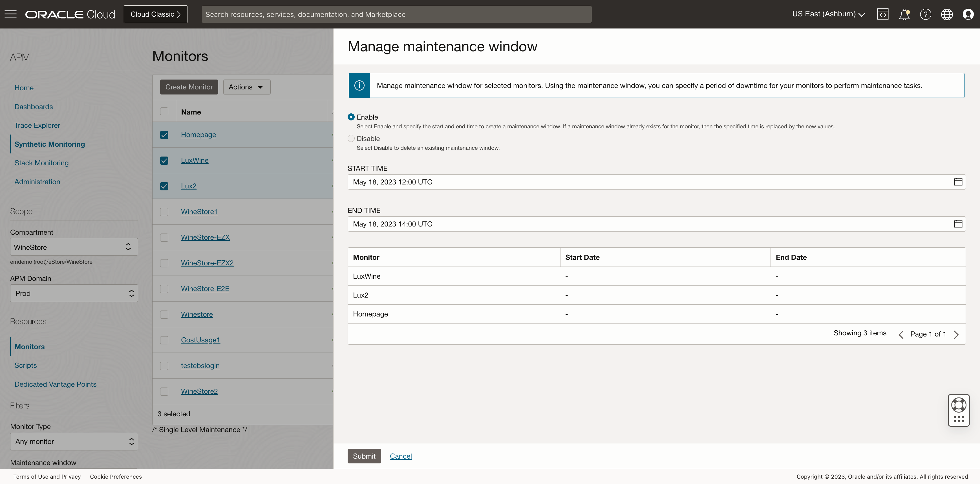Open the START TIME calendar picker
Image resolution: width=980 pixels, height=484 pixels.
(958, 182)
